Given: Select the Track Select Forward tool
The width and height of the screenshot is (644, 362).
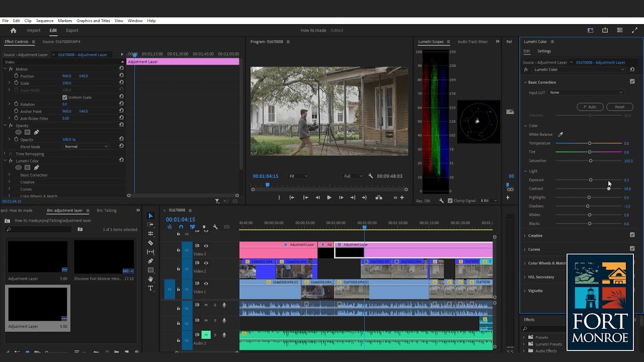Looking at the screenshot, I should tap(150, 225).
